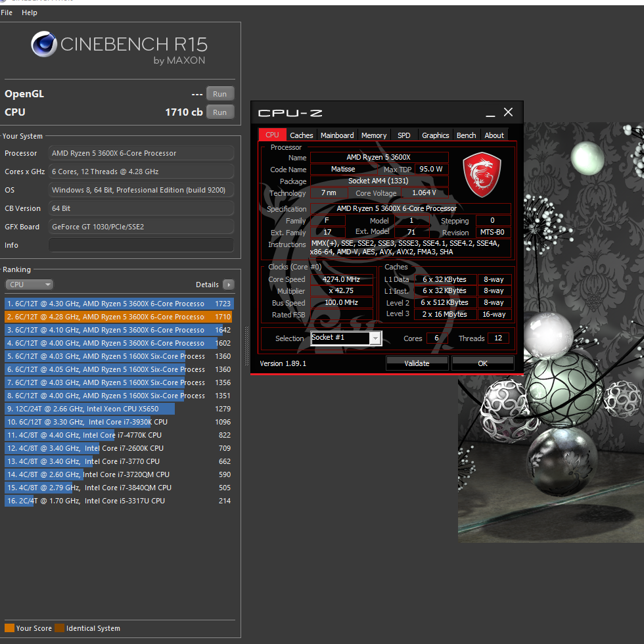Click the Info text field
Image resolution: width=644 pixels, height=644 pixels.
pyautogui.click(x=141, y=244)
